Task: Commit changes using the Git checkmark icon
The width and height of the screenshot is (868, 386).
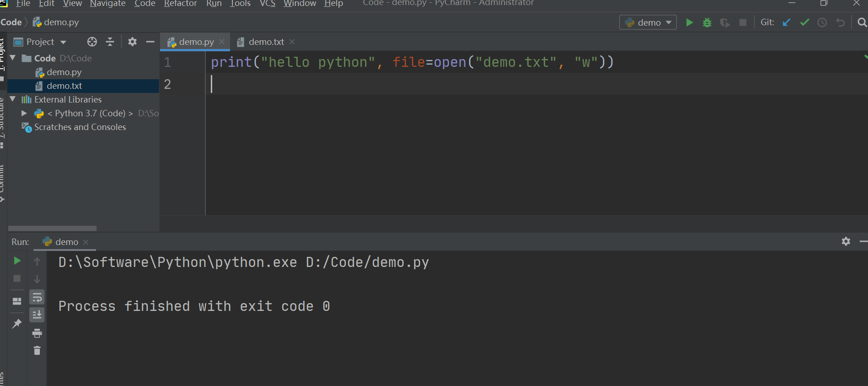Action: tap(804, 22)
